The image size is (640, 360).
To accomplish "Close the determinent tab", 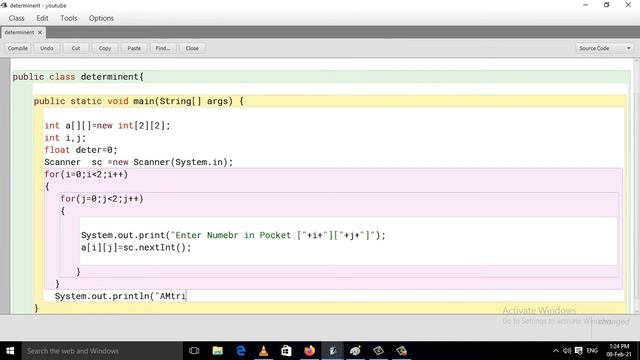I will pos(40,32).
